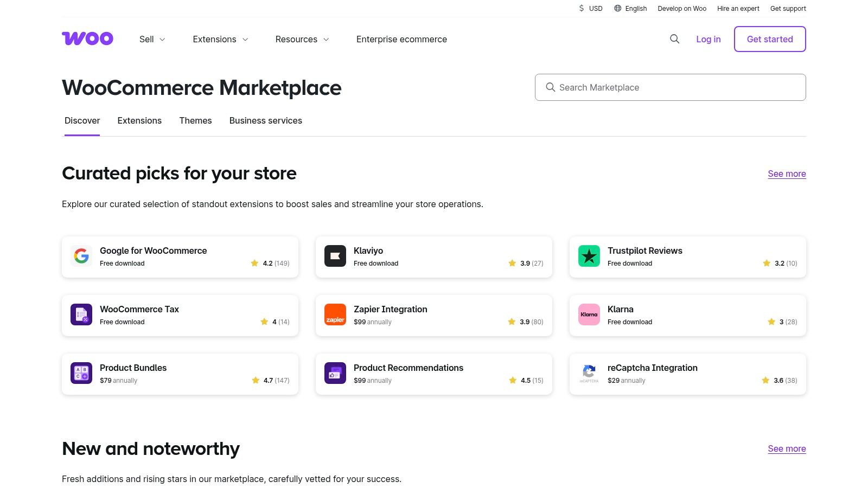Image resolution: width=868 pixels, height=488 pixels.
Task: Expand the Sell dropdown menu
Action: [x=152, y=39]
